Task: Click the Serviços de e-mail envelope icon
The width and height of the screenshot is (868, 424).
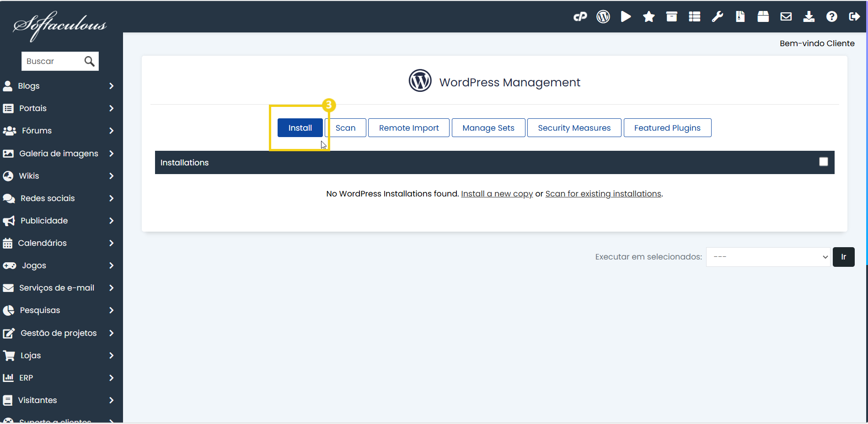Action: click(8, 288)
